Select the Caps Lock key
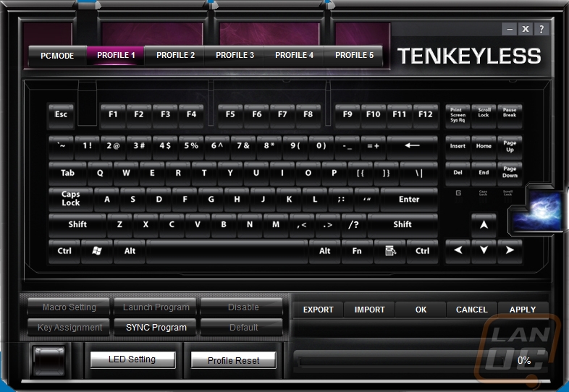This screenshot has height=392, width=569. pos(71,200)
